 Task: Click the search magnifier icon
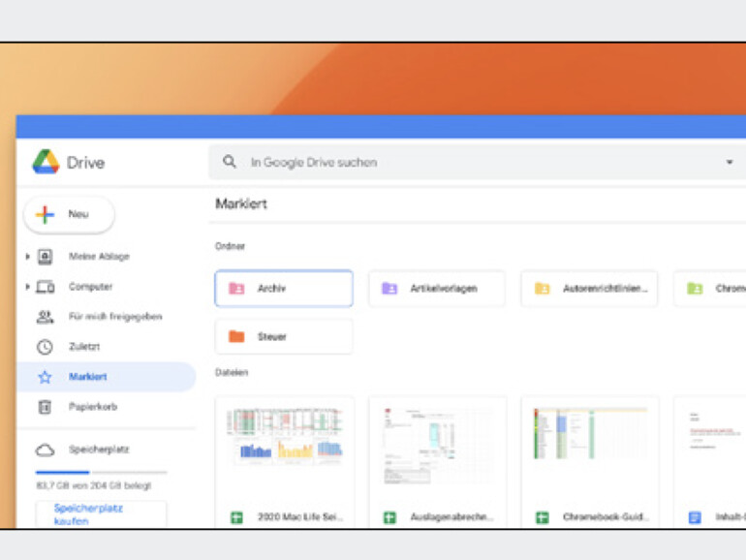point(230,162)
